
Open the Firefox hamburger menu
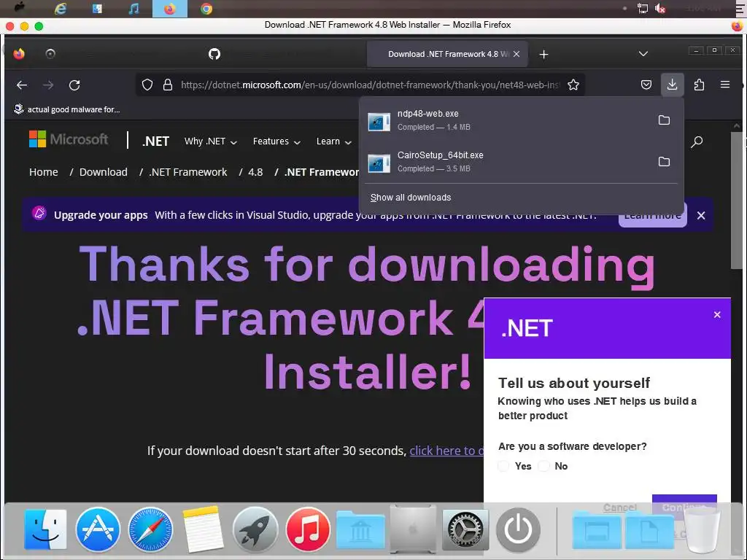point(725,85)
